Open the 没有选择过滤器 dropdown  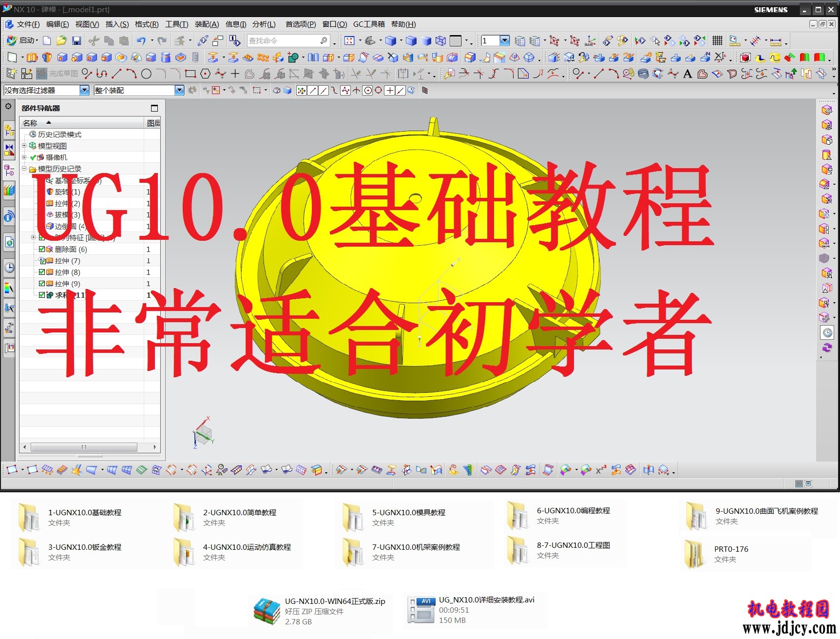click(84, 90)
